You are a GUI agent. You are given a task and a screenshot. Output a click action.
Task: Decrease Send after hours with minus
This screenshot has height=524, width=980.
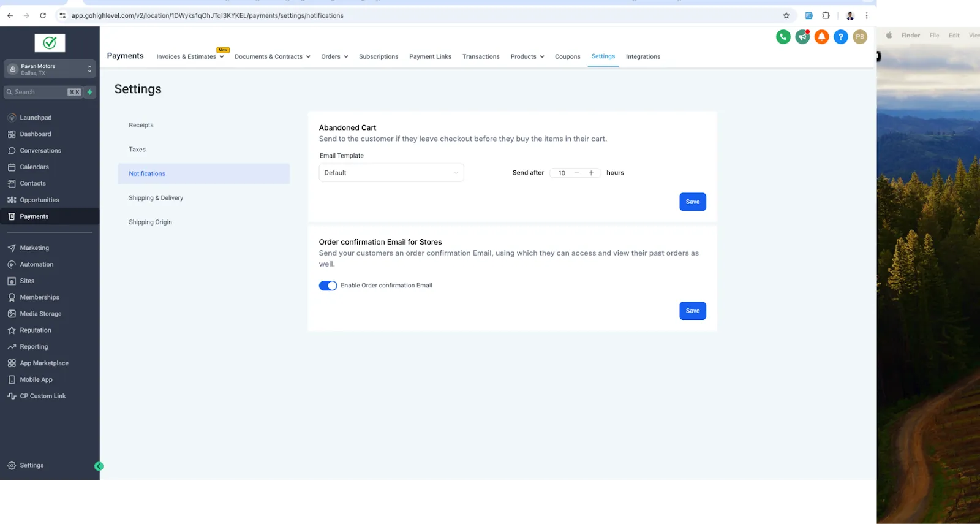click(x=576, y=173)
